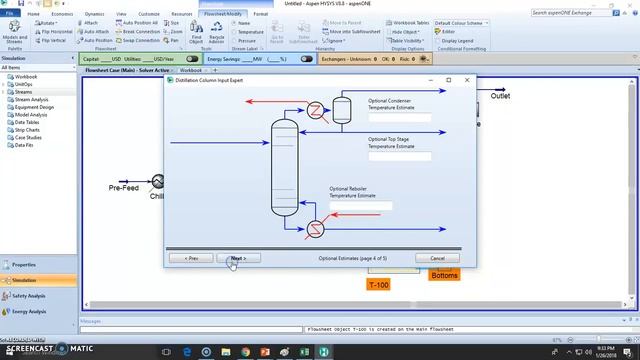Click the reboiler symbol in the column diagram
Viewport: 640px width, 360px height.
[x=316, y=229]
